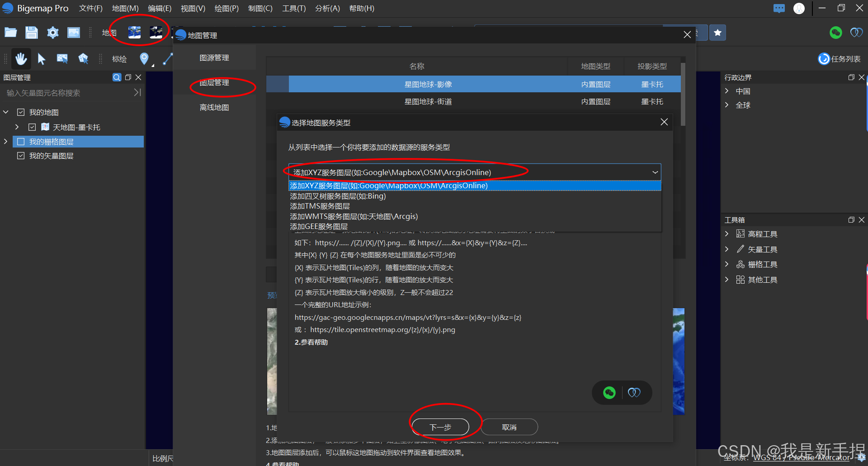Click the image export picture icon
Image resolution: width=868 pixels, height=466 pixels.
(74, 32)
